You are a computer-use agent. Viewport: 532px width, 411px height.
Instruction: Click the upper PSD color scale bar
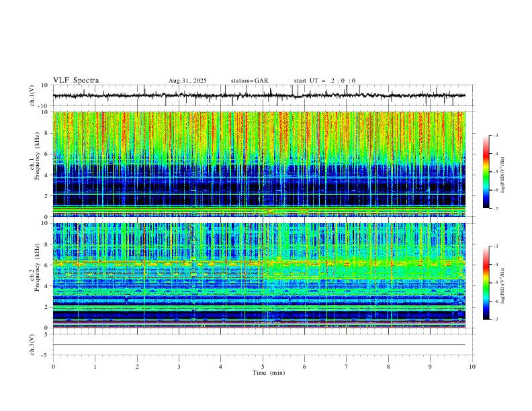click(x=486, y=172)
